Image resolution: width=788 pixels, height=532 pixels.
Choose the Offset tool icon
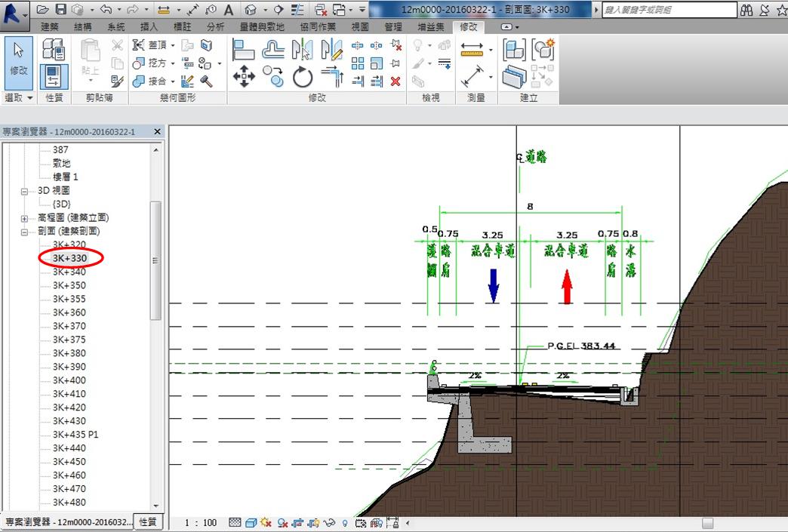tap(272, 50)
